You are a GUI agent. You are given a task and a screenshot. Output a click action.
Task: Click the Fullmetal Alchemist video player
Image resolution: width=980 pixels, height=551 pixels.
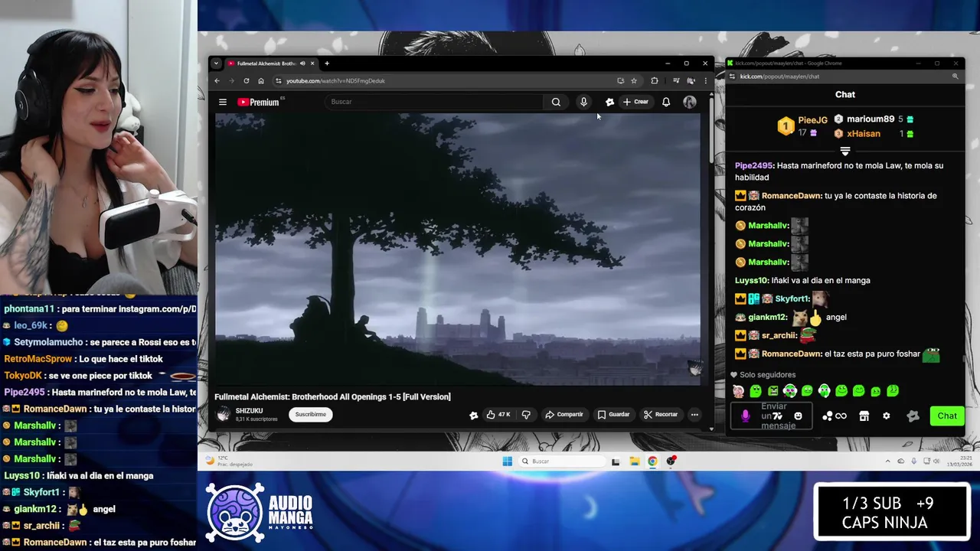(x=457, y=249)
